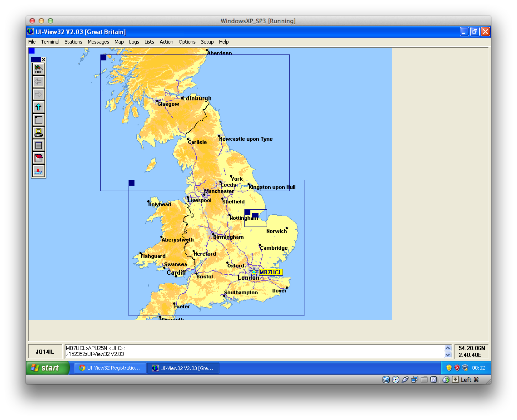The width and height of the screenshot is (517, 420).
Task: Click the Holyhead label on map
Action: [x=159, y=204]
